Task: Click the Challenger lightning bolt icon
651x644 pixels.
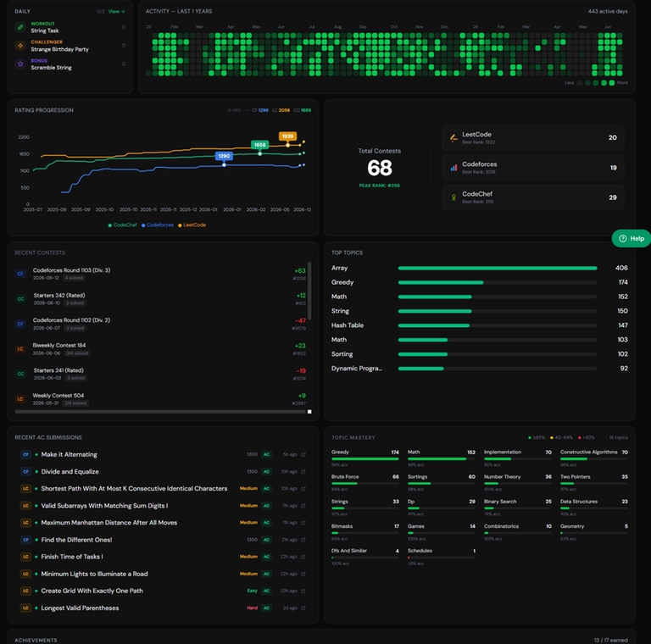Action: 20,46
